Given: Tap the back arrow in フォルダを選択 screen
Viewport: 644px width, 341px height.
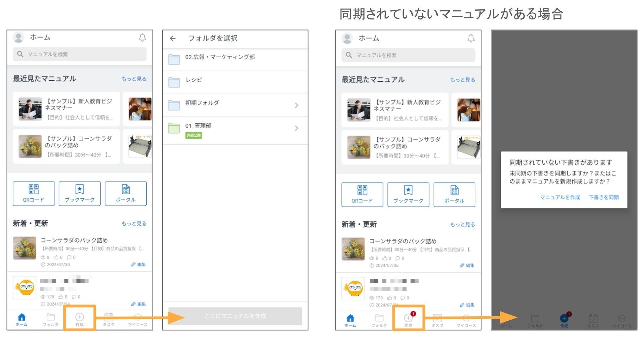Looking at the screenshot, I should (173, 39).
